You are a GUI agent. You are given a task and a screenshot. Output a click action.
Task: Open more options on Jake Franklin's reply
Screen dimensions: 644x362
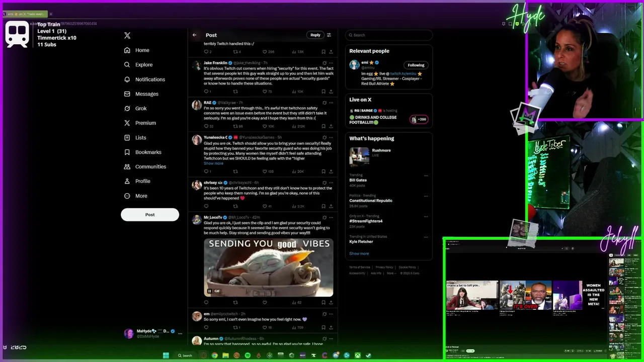click(x=331, y=63)
